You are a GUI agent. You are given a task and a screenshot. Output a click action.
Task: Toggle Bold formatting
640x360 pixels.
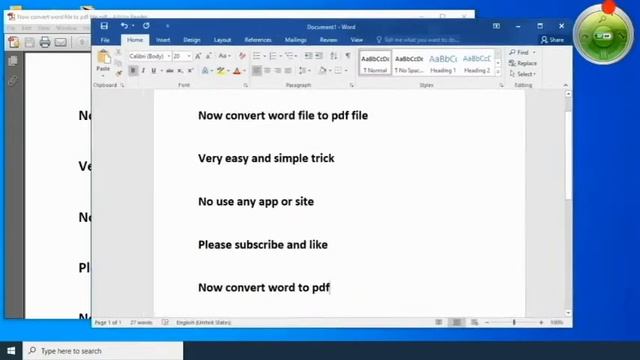tap(133, 71)
